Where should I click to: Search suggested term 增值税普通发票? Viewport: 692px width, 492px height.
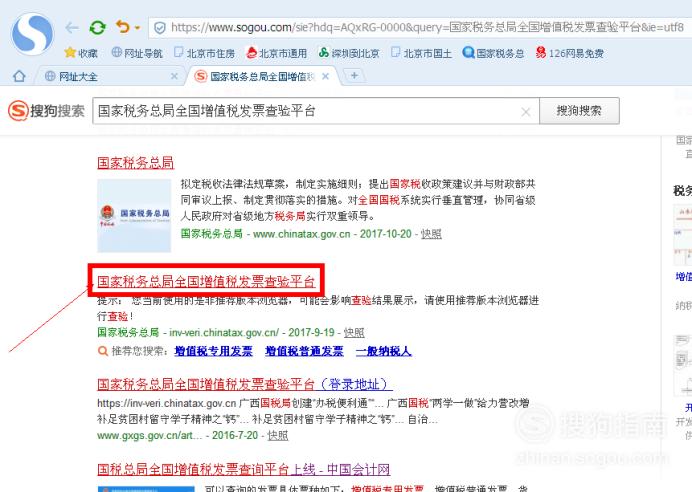coord(304,351)
